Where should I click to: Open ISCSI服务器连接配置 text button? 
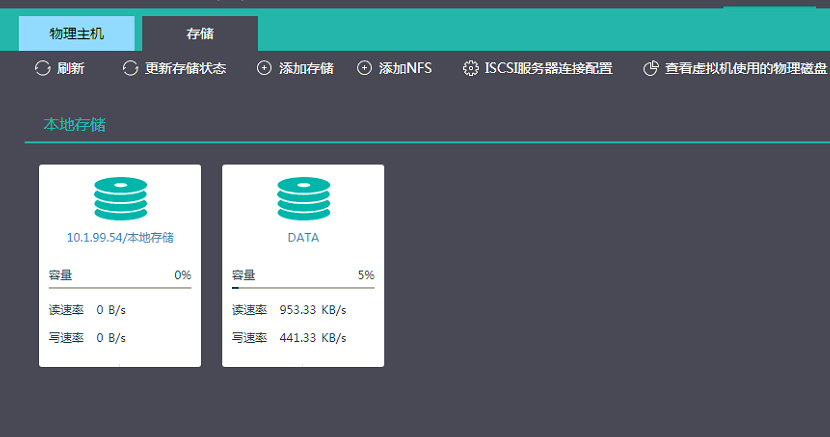[549, 68]
